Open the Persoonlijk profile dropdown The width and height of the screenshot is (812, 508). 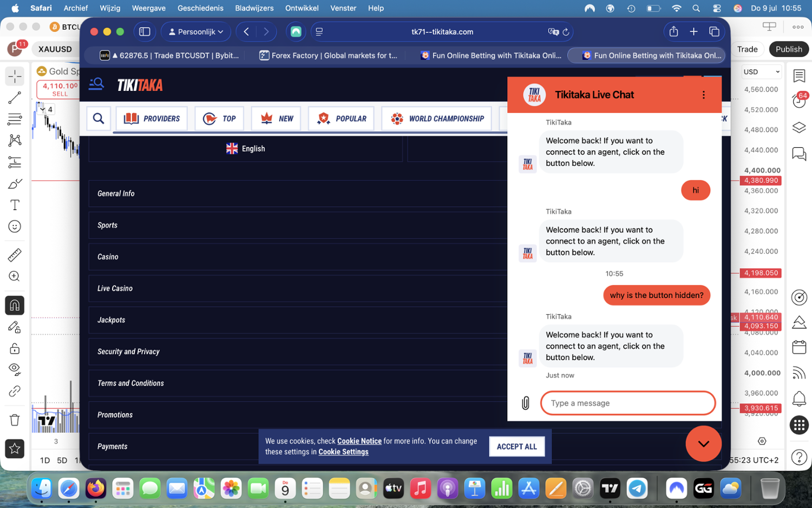196,31
